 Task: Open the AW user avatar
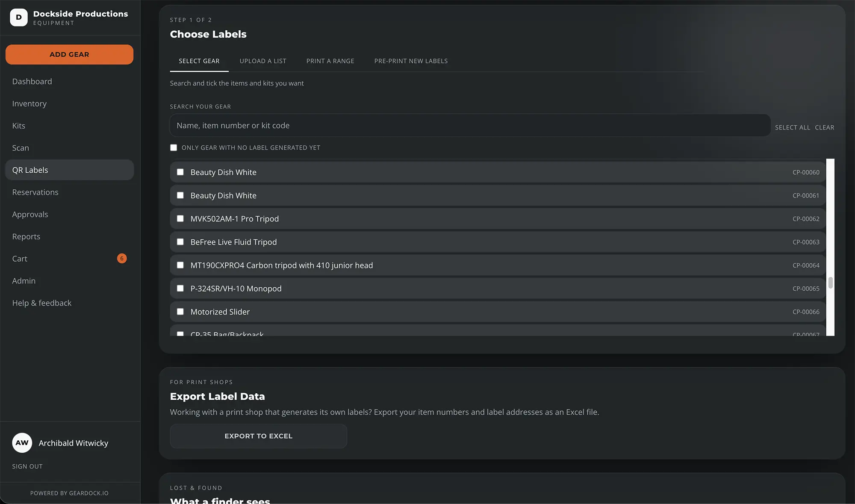tap(22, 443)
